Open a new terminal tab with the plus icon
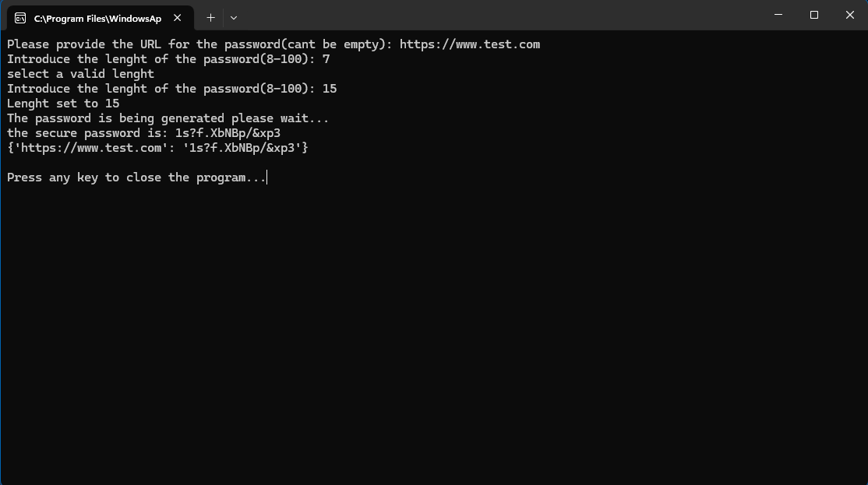The image size is (868, 485). tap(210, 17)
